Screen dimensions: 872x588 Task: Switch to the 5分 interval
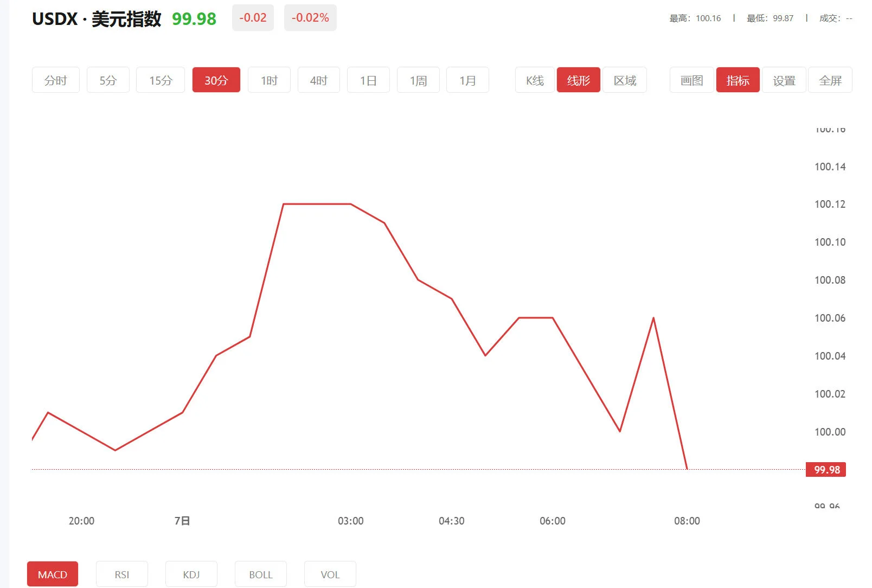pyautogui.click(x=108, y=80)
